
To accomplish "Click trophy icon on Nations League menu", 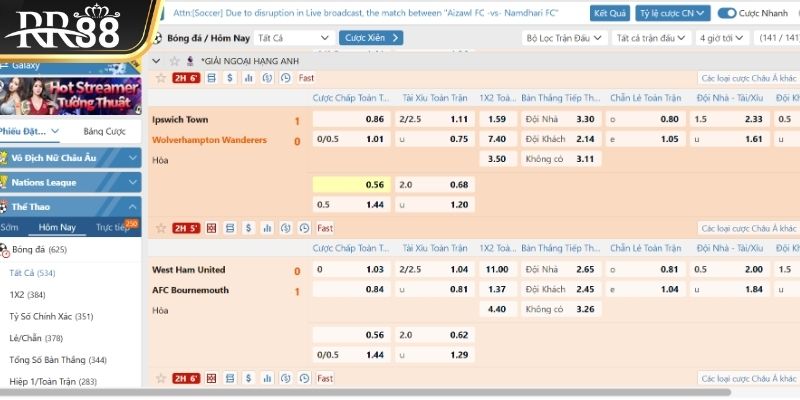I will [4, 182].
